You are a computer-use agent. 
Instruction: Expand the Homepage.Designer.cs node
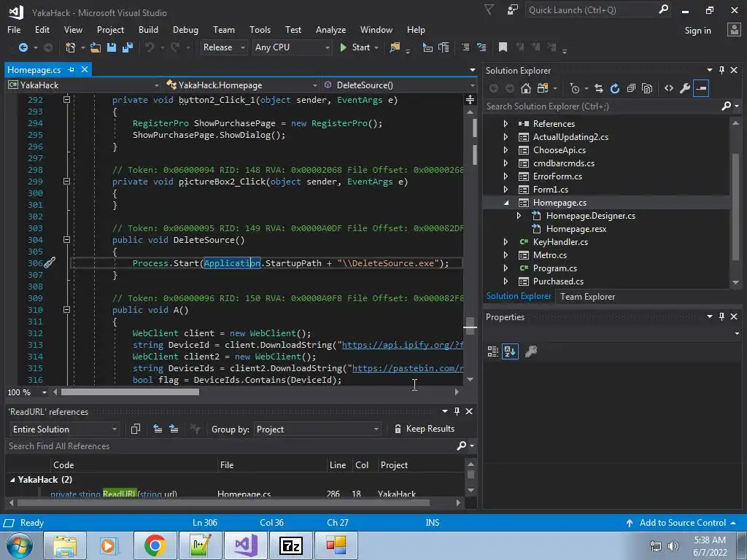(519, 216)
